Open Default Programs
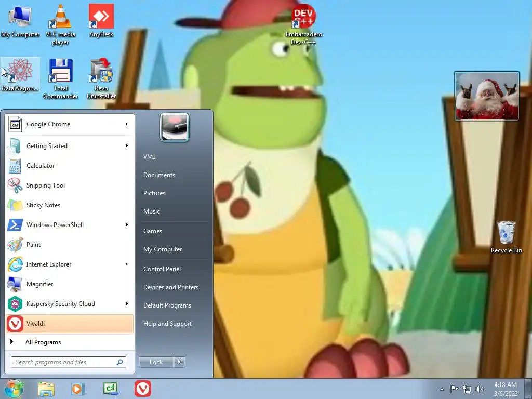532x399 pixels. coord(167,305)
